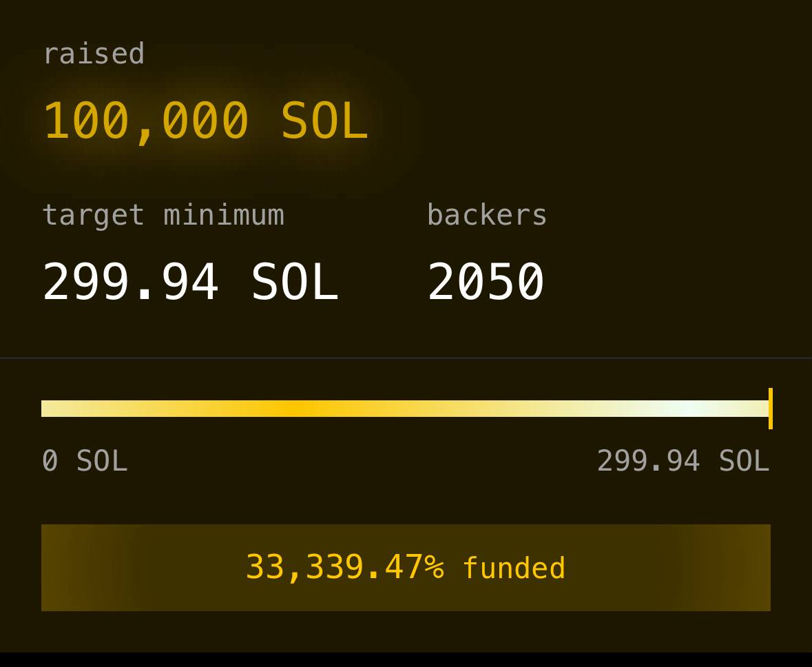Viewport: 812px width, 667px height.
Task: Click the black strip at the bottom
Action: [x=405, y=659]
